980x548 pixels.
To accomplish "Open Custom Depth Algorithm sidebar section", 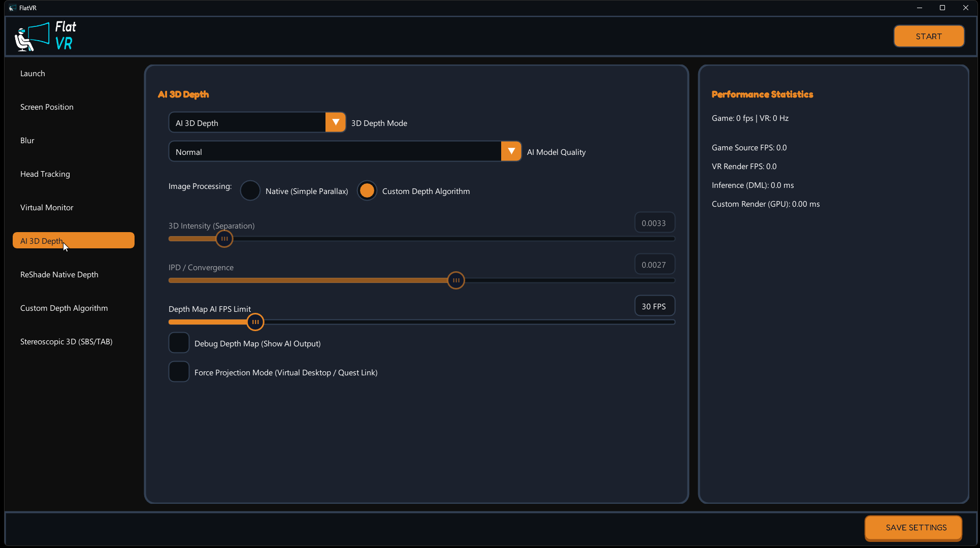I will pos(74,308).
